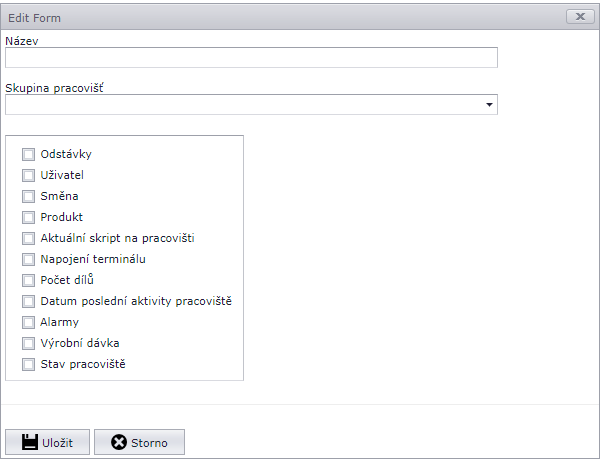
Task: Enable the Odstávky checkbox
Action: 28,154
